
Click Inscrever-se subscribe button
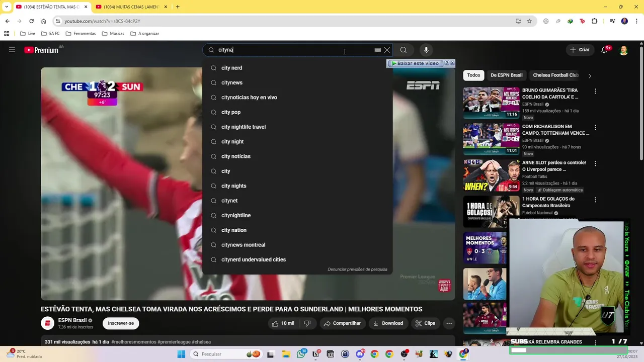121,323
